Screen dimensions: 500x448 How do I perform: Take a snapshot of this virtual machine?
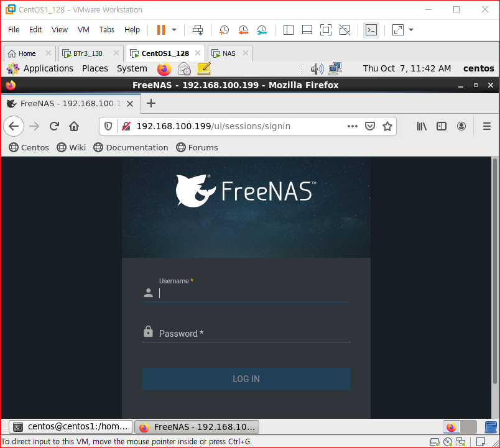224,30
